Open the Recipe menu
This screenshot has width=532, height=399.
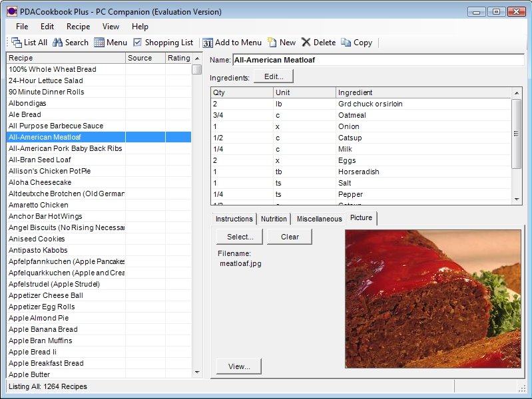(x=78, y=27)
